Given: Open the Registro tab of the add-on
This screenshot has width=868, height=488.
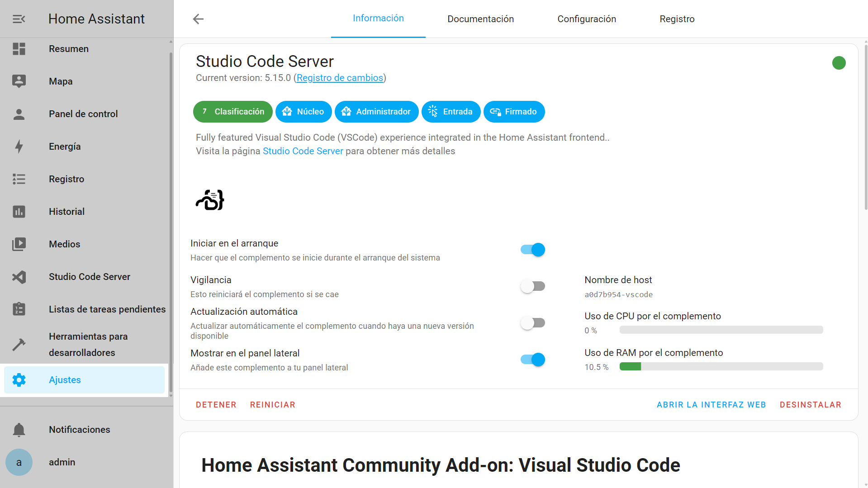Looking at the screenshot, I should click(677, 19).
